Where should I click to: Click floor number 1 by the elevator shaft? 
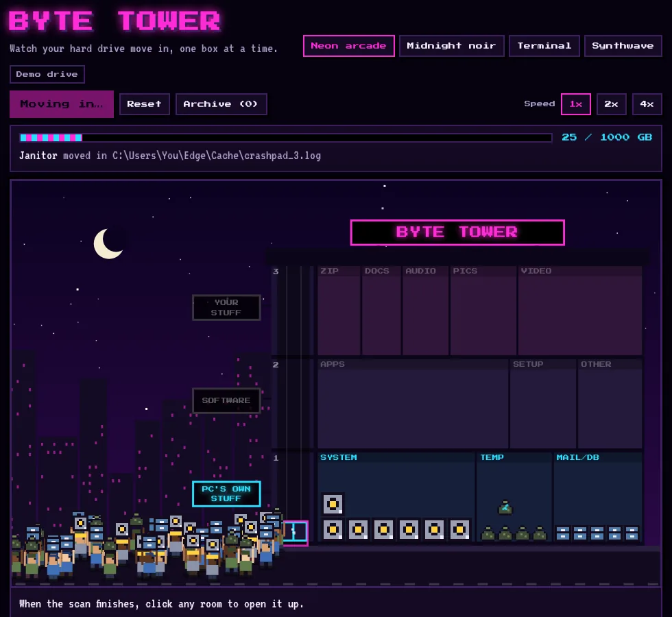pos(276,458)
